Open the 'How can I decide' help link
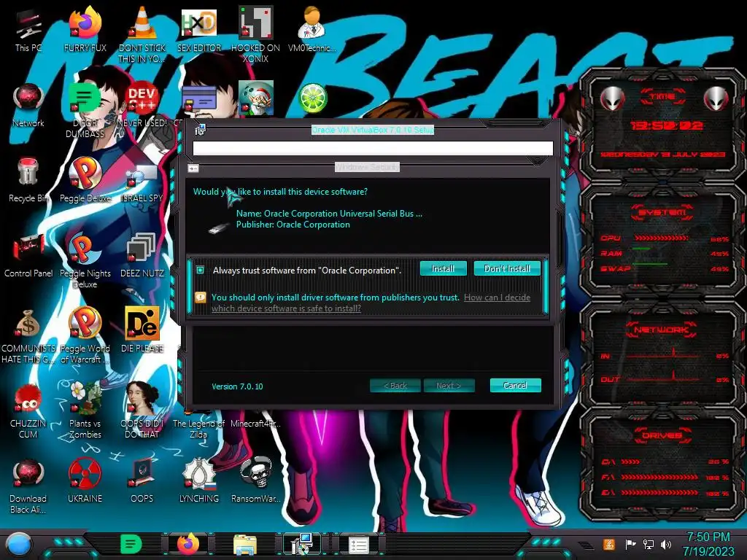The height and width of the screenshot is (560, 747). [x=371, y=303]
